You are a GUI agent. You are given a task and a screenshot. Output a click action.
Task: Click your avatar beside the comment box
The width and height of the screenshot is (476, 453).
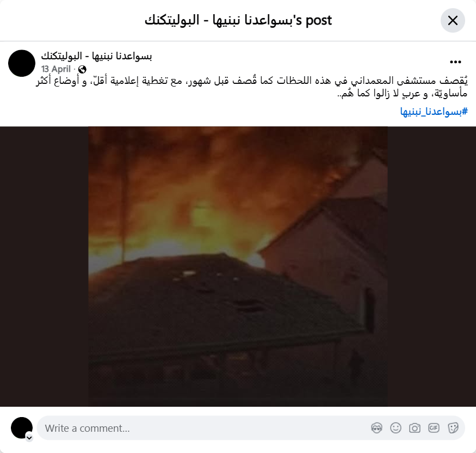(22, 428)
